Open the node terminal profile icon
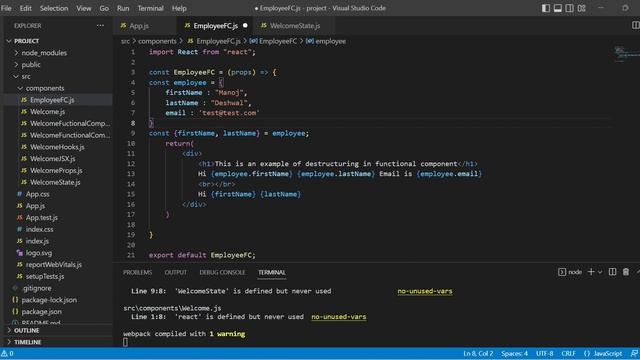This screenshot has height=360, width=640. tap(562, 272)
